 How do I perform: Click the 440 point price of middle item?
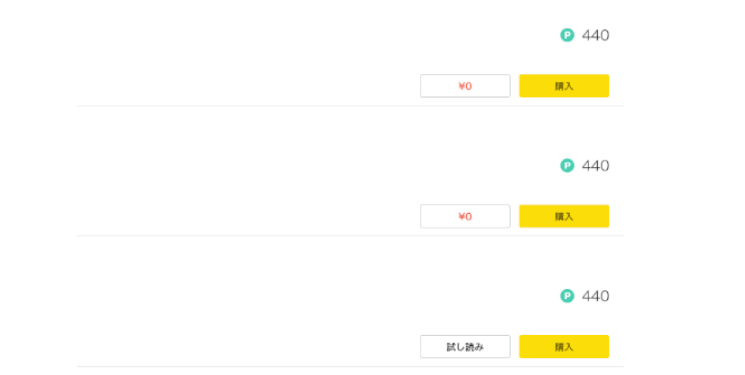point(595,165)
